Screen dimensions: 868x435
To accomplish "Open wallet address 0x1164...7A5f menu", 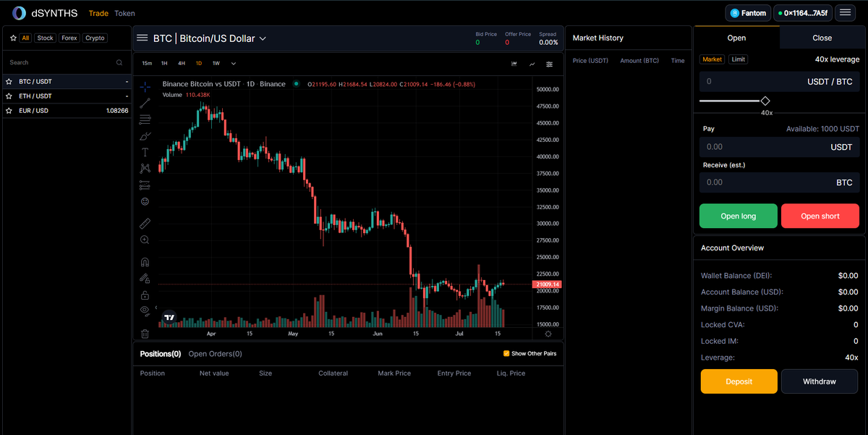I will tap(802, 13).
